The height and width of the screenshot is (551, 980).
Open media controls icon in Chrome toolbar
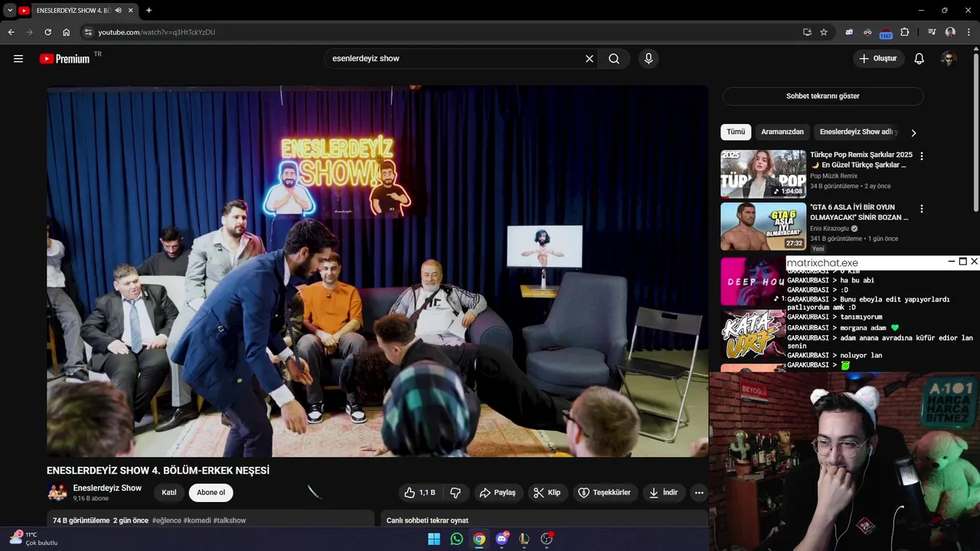click(932, 32)
